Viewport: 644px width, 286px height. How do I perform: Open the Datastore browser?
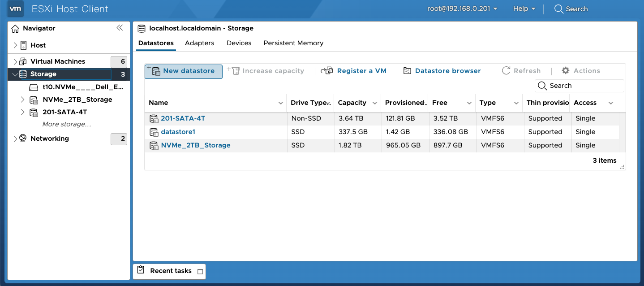click(442, 71)
